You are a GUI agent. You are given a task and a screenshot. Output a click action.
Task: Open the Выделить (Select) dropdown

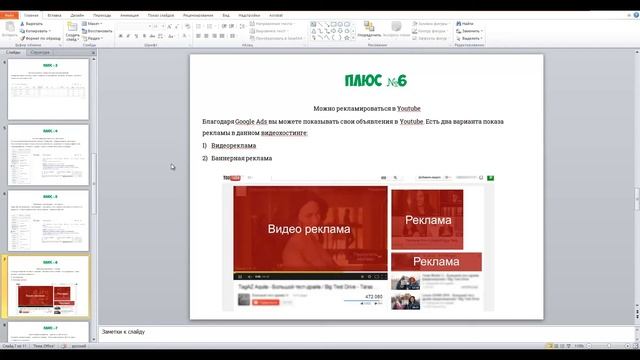pyautogui.click(x=469, y=38)
